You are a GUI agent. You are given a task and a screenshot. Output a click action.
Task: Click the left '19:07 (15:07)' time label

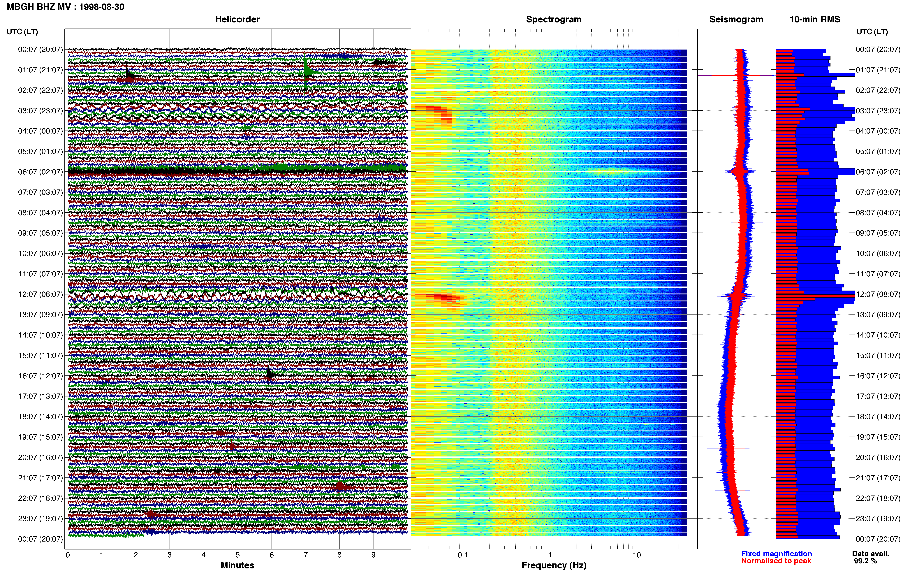(x=40, y=437)
